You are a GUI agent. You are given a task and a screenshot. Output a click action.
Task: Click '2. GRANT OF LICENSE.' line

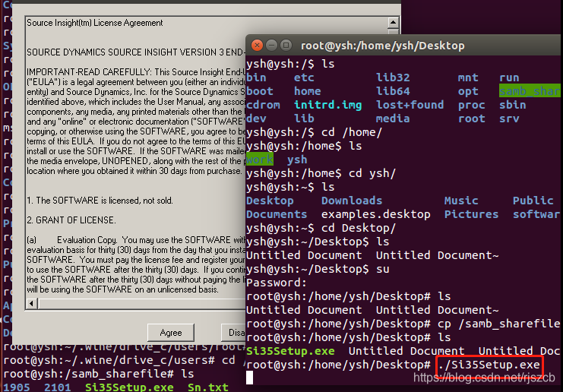point(71,220)
